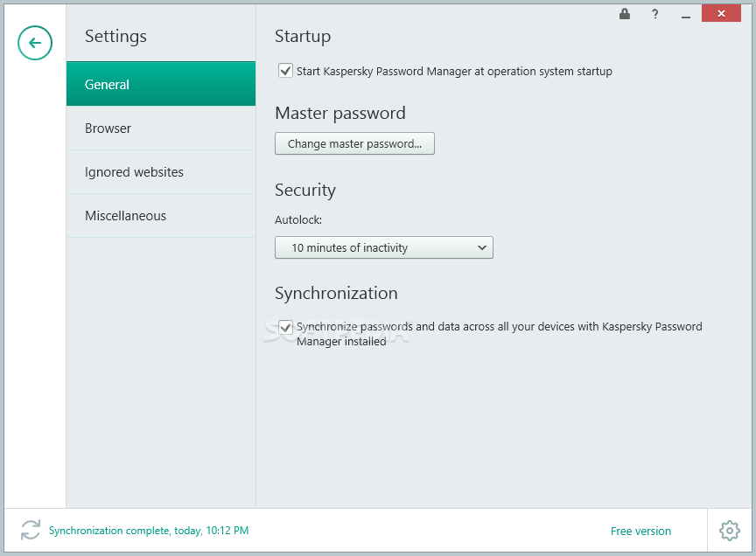The width and height of the screenshot is (756, 556).
Task: Click the synchronization arrows icon
Action: (31, 530)
